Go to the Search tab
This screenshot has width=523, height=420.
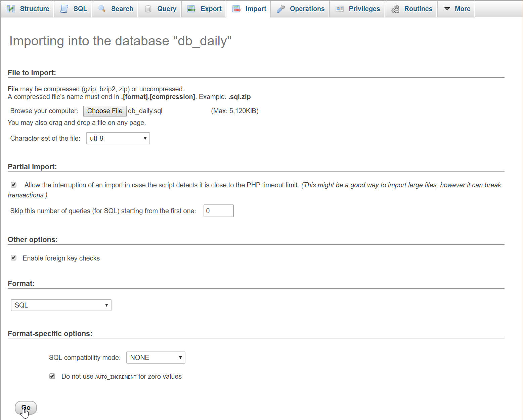[115, 9]
